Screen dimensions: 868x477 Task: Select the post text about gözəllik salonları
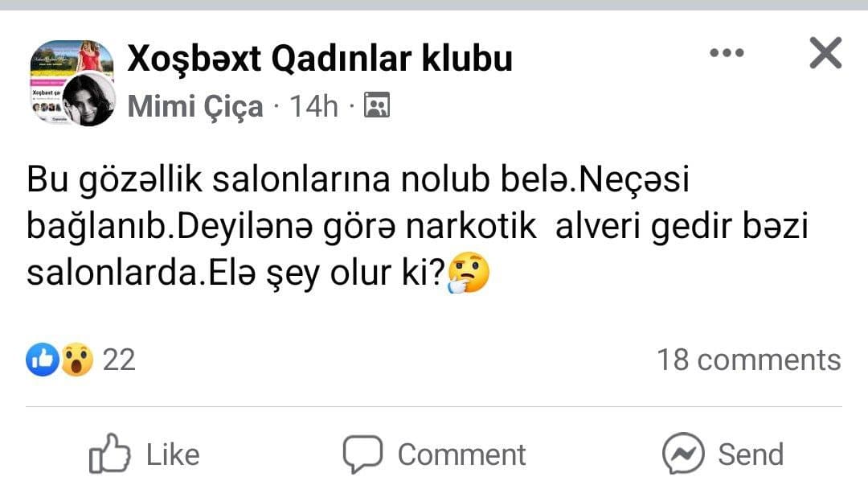pyautogui.click(x=417, y=226)
